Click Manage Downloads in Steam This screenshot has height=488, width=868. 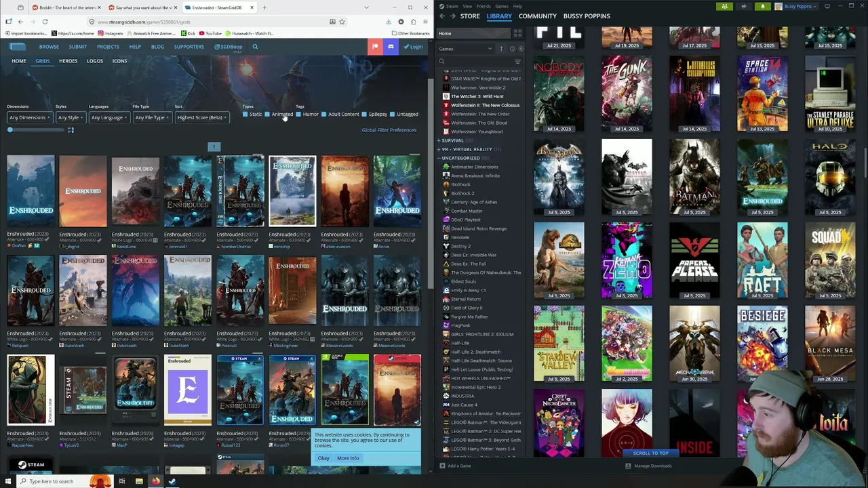coord(648,466)
